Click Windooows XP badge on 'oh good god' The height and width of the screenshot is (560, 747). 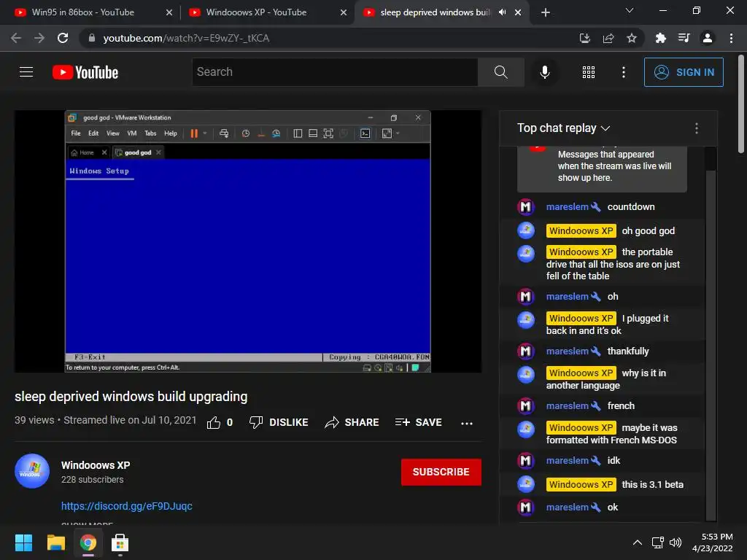(x=581, y=231)
